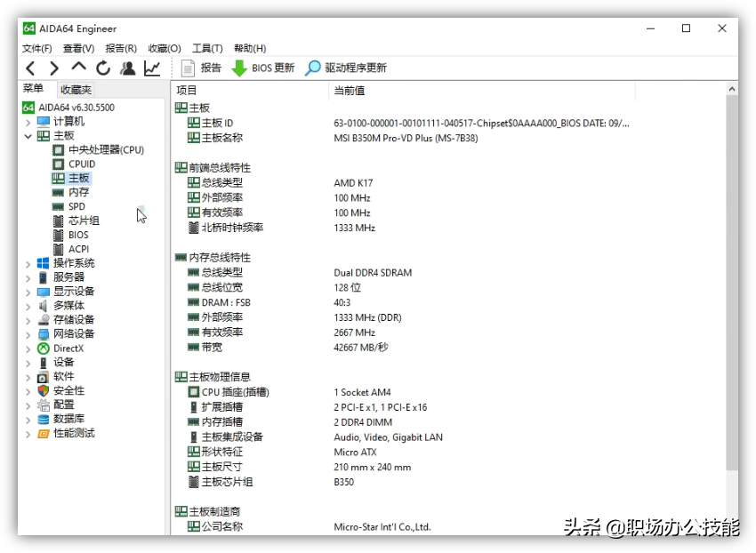Click the up-level arrow icon

tap(78, 67)
